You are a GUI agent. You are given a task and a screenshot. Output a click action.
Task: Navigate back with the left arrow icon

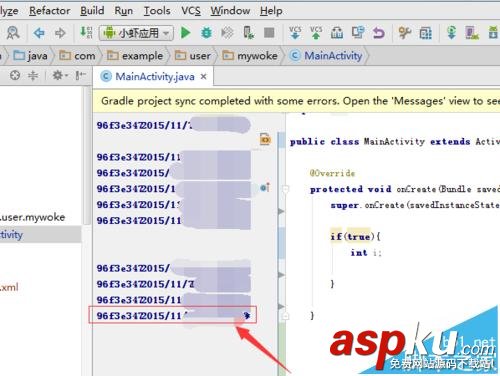[x=39, y=33]
